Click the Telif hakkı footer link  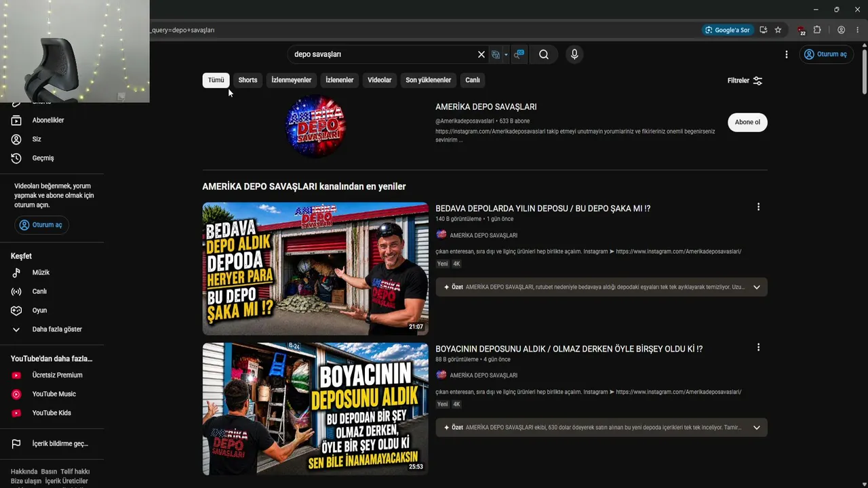point(75,472)
